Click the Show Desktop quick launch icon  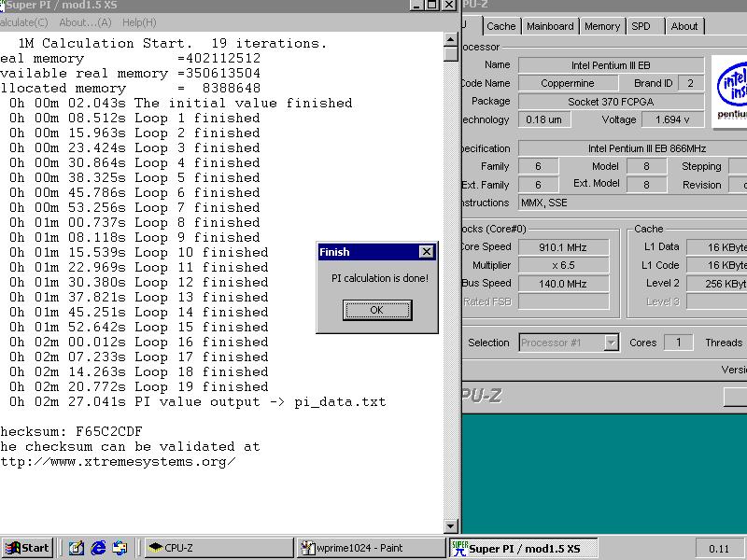click(76, 548)
